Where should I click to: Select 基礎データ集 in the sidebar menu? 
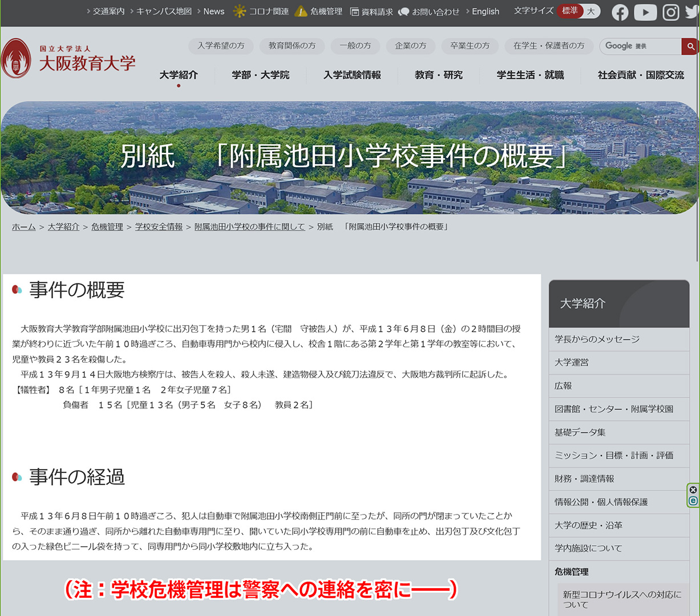coord(580,432)
